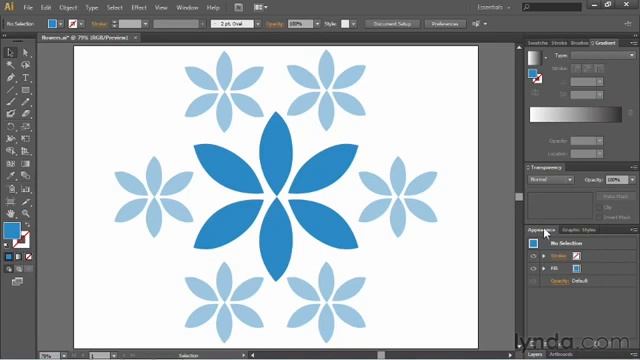This screenshot has width=640, height=360.
Task: Select the Eyedropper tool
Action: tap(11, 176)
